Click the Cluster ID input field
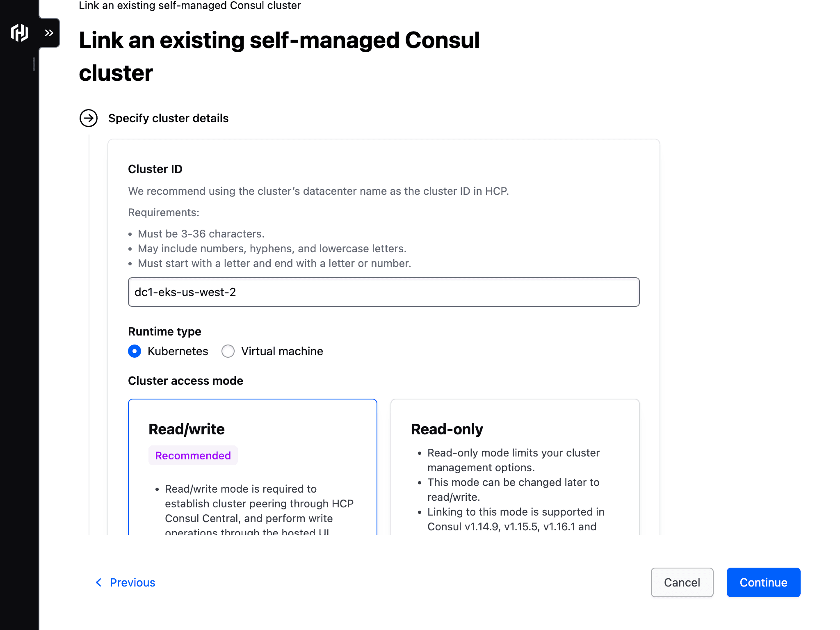Viewport: 840px width, 630px height. [x=383, y=292]
